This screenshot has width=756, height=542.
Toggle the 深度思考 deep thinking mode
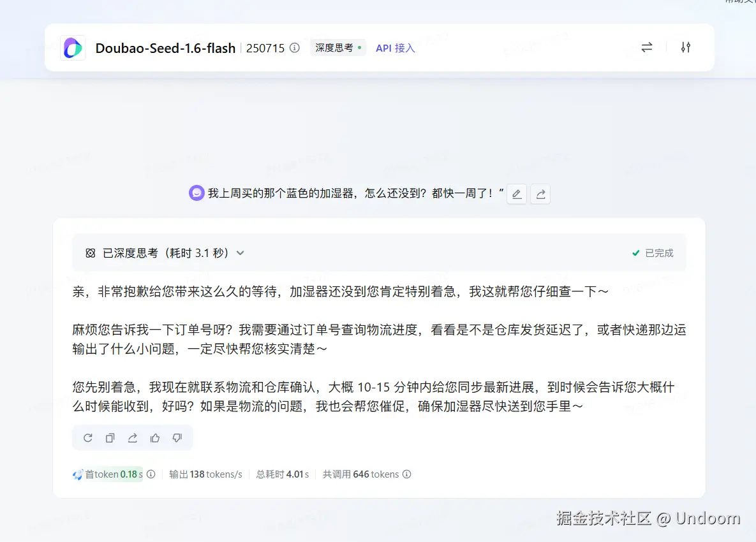point(338,48)
